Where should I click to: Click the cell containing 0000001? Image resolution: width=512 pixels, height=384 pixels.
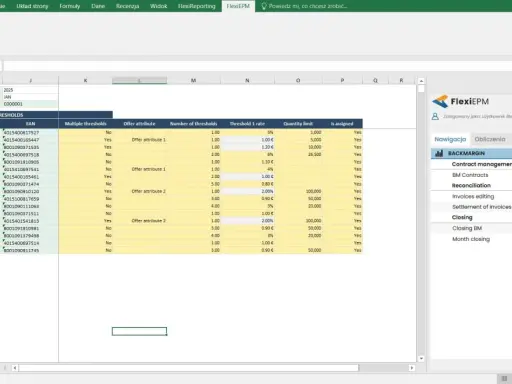(30, 104)
